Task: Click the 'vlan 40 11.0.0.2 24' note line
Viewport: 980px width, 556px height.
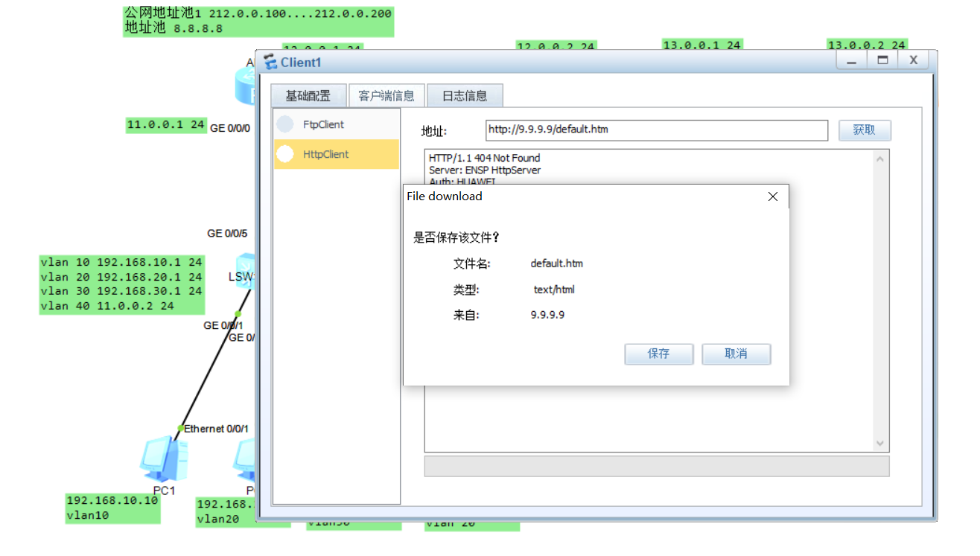Action: click(x=107, y=306)
